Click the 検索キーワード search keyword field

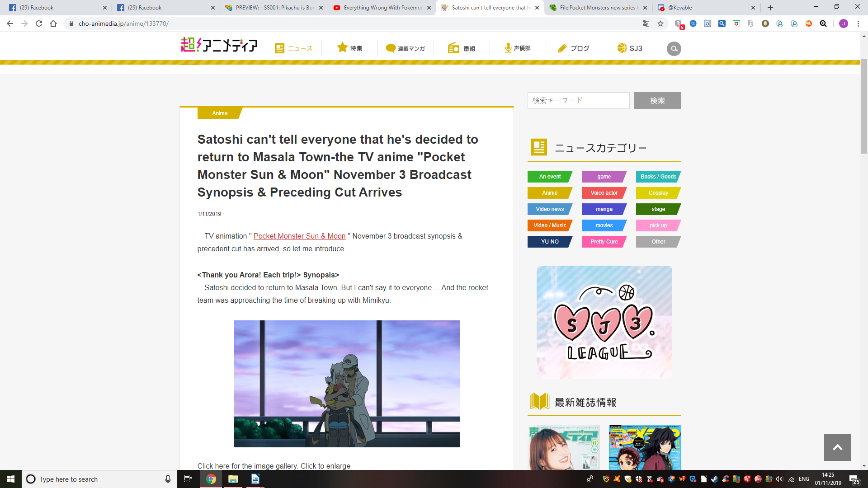click(578, 100)
